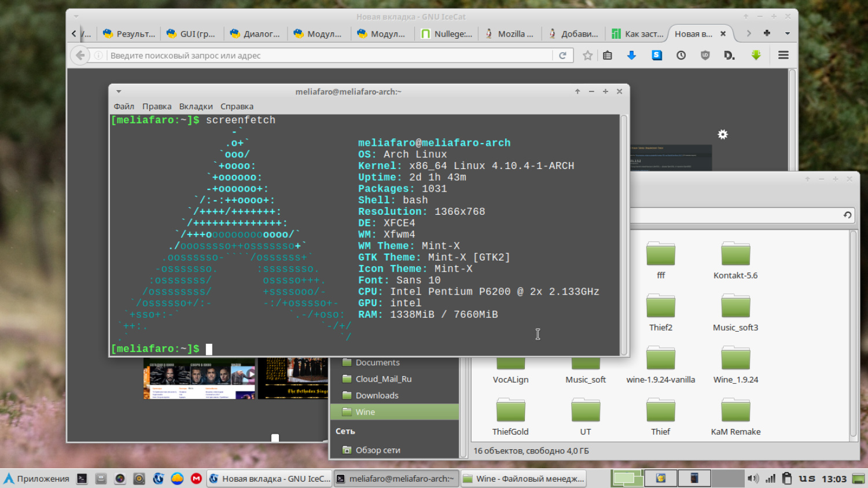
Task: Select the wine-1.9.24-vanilla folder
Action: [x=661, y=365]
